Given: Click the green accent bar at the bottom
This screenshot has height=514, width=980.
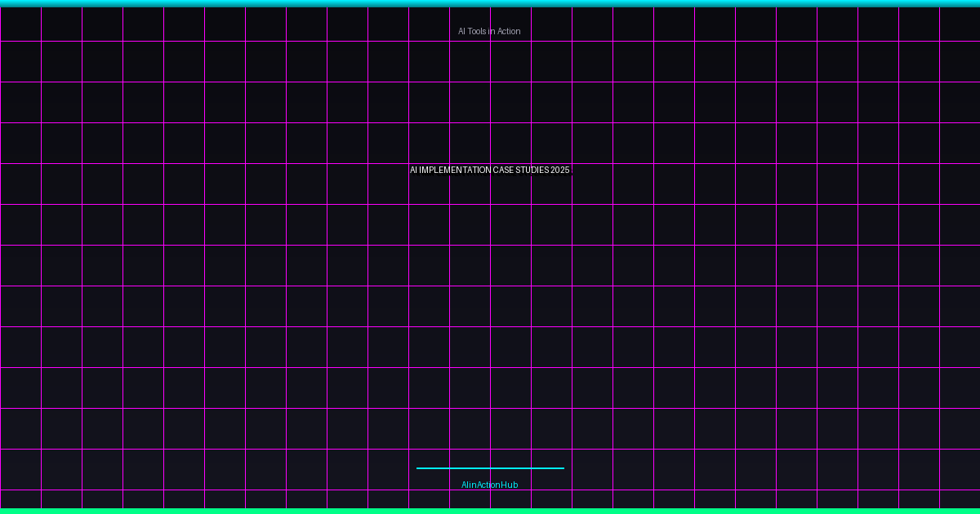Looking at the screenshot, I should point(490,511).
